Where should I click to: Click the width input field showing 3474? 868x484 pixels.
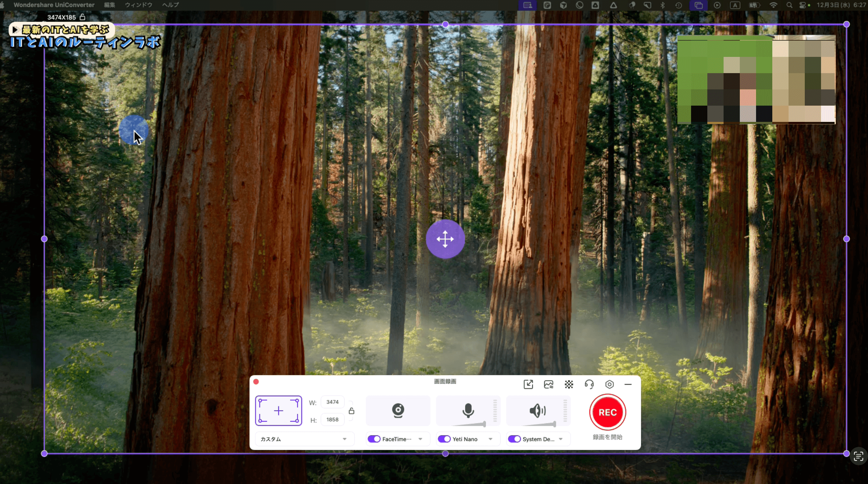pos(332,402)
